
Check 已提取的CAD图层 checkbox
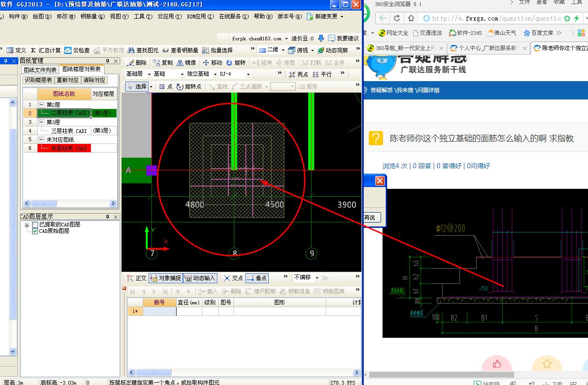35,225
